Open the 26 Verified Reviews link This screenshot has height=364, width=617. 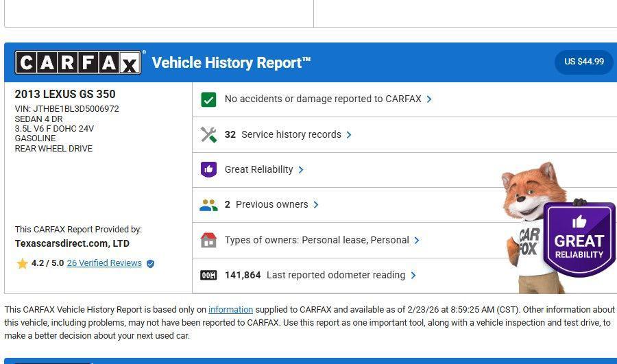click(104, 263)
